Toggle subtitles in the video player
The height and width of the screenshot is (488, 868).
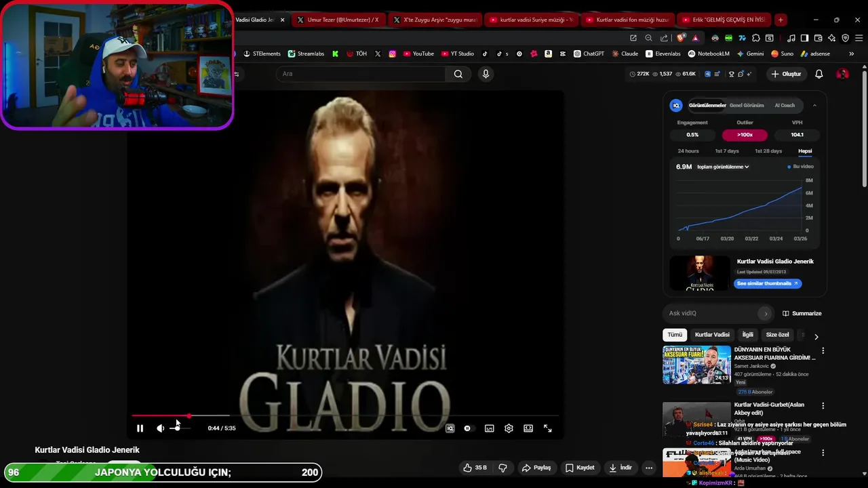tap(489, 428)
